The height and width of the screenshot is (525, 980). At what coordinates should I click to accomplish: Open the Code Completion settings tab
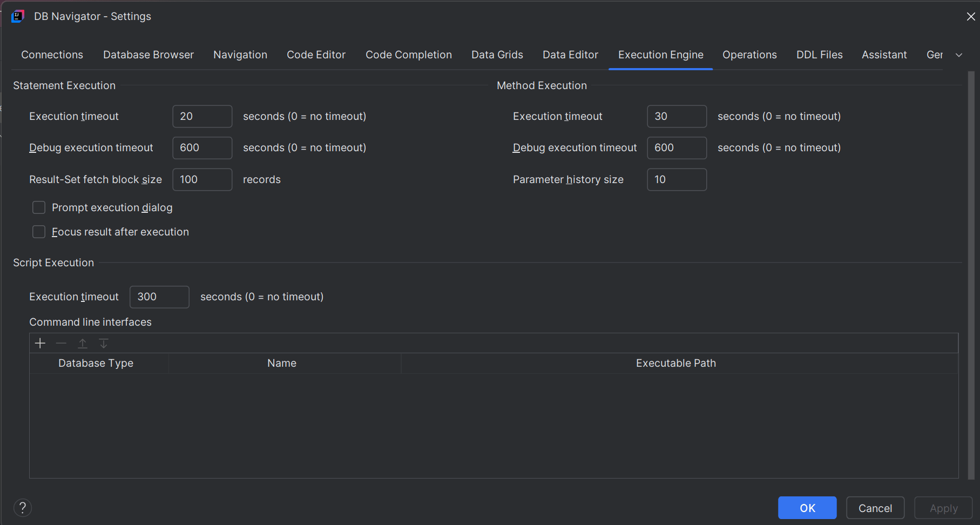click(409, 55)
